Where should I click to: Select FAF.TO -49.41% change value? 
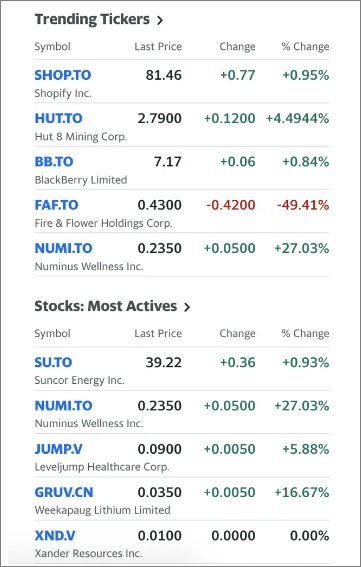(303, 205)
